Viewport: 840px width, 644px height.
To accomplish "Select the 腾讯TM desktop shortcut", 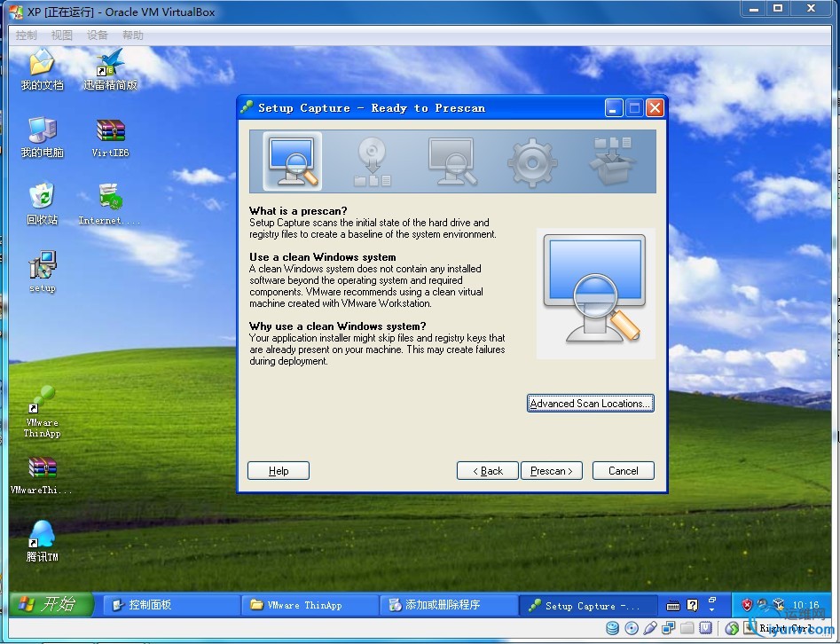I will coord(42,541).
